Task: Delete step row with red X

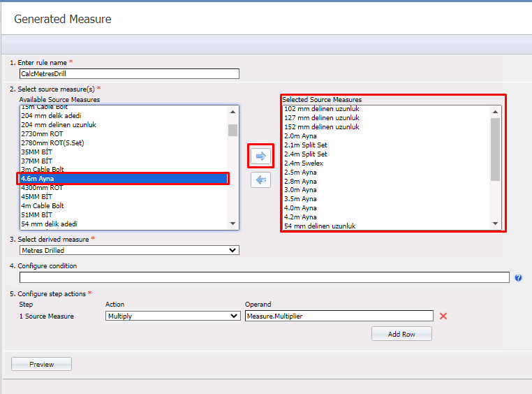Action: pyautogui.click(x=443, y=316)
